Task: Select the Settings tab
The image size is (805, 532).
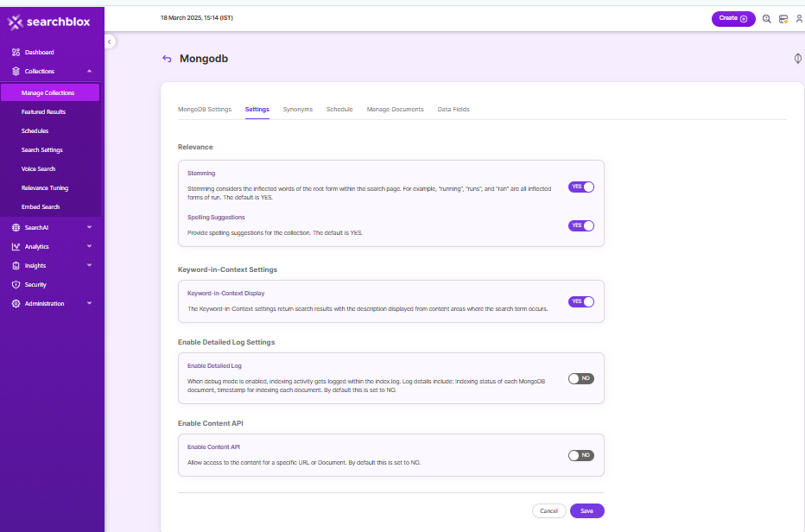Action: click(257, 110)
